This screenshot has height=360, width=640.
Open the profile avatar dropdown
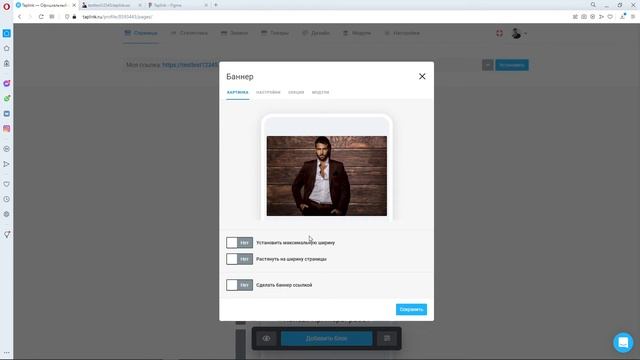(x=518, y=33)
